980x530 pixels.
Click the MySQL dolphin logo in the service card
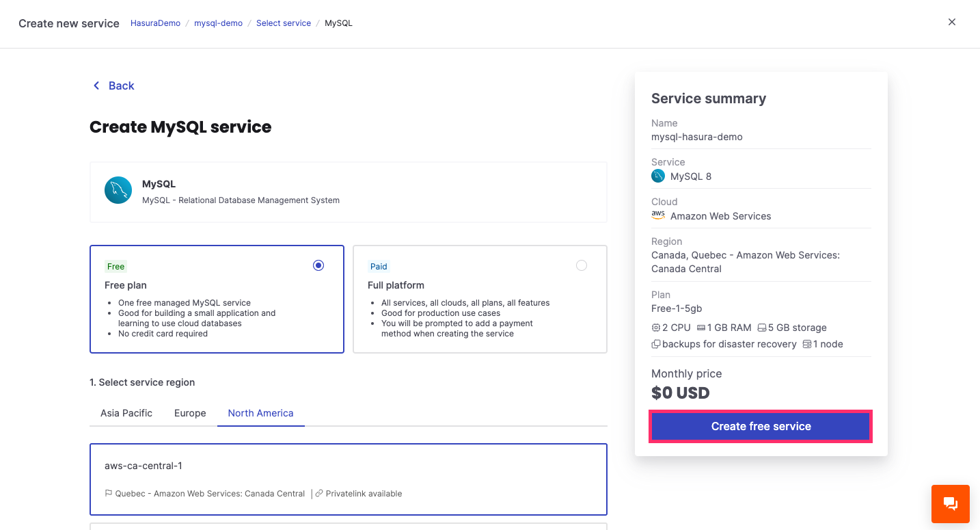[x=118, y=190]
